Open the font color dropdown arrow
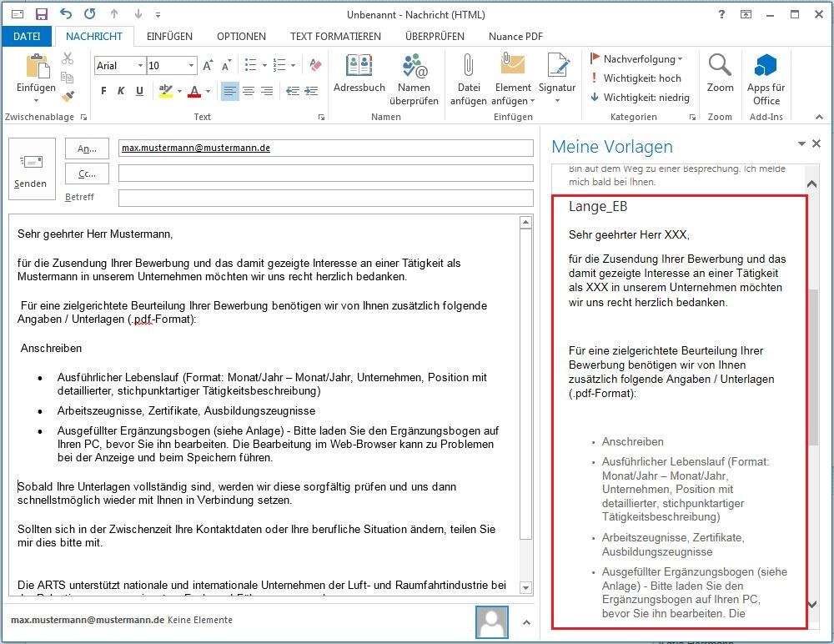The height and width of the screenshot is (644, 834). coord(208,91)
